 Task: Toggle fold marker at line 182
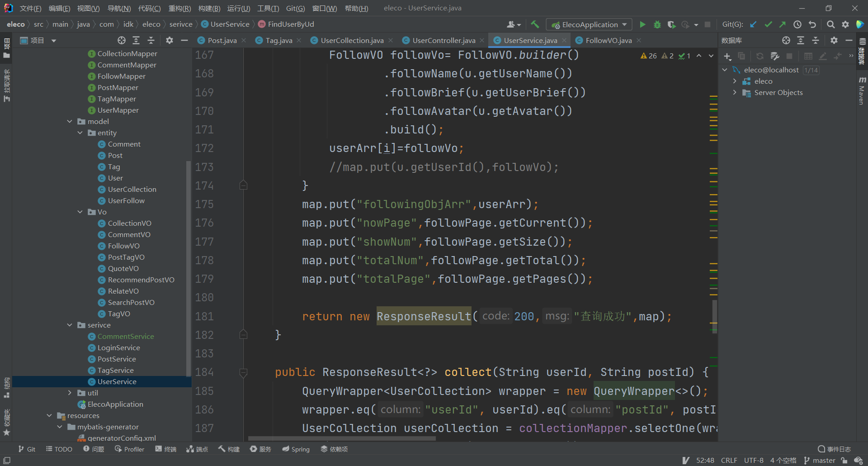pos(243,335)
